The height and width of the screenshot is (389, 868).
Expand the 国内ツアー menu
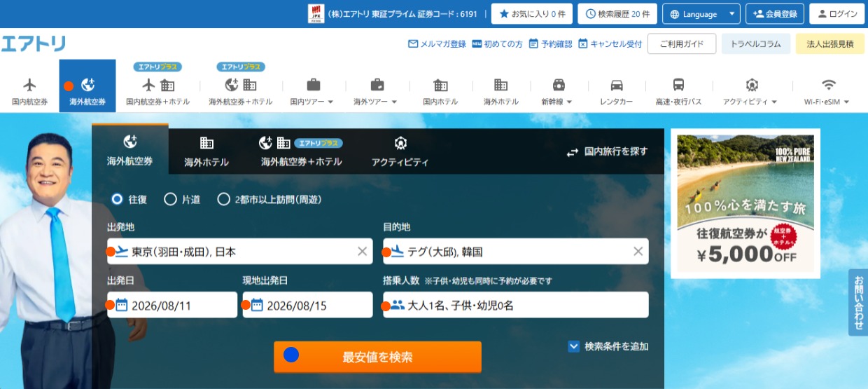tap(312, 92)
